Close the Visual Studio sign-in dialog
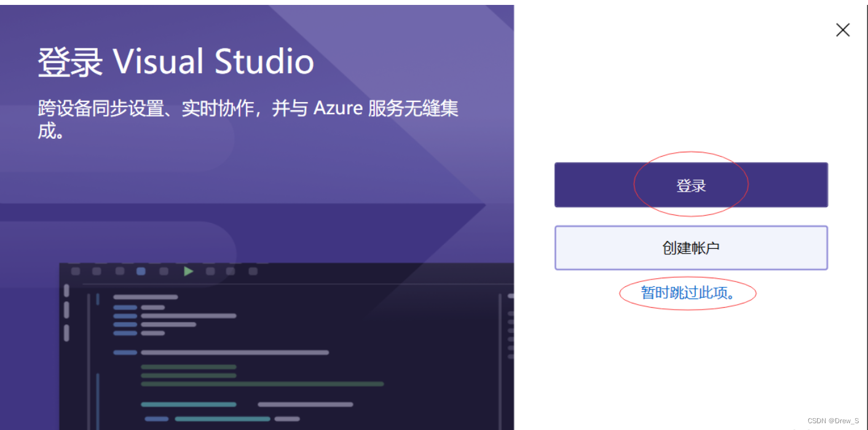 [x=843, y=30]
